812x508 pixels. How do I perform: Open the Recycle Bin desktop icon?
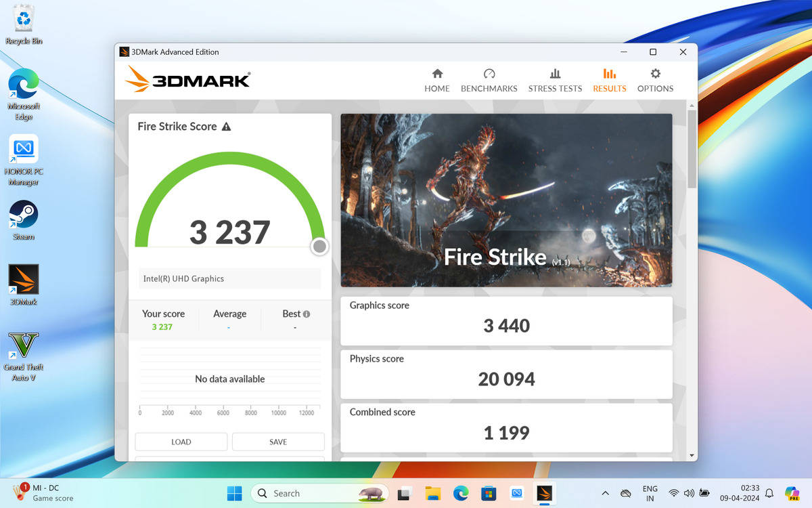(x=24, y=25)
